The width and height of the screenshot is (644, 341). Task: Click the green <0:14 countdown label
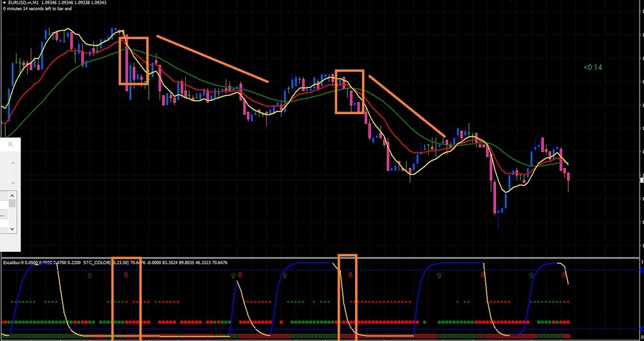(593, 67)
